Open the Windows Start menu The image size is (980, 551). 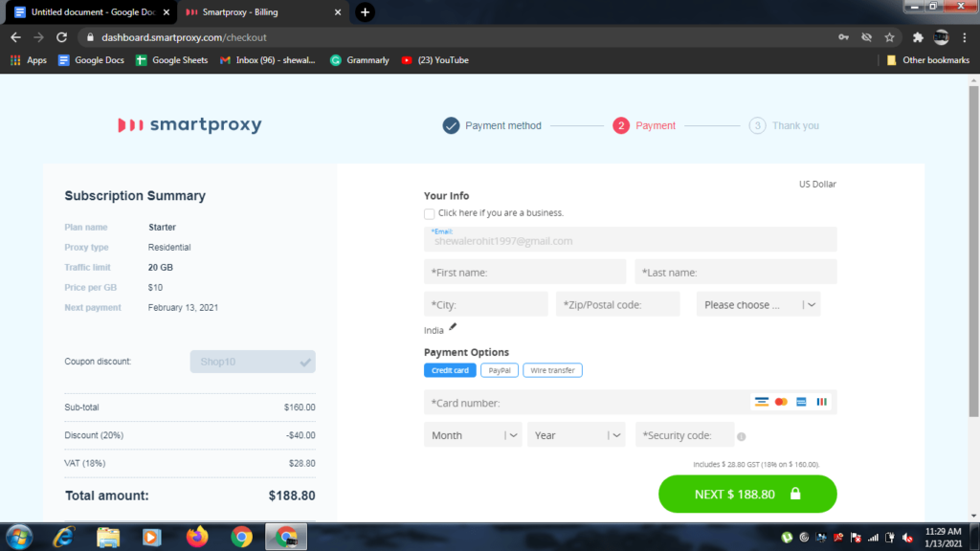(x=19, y=537)
